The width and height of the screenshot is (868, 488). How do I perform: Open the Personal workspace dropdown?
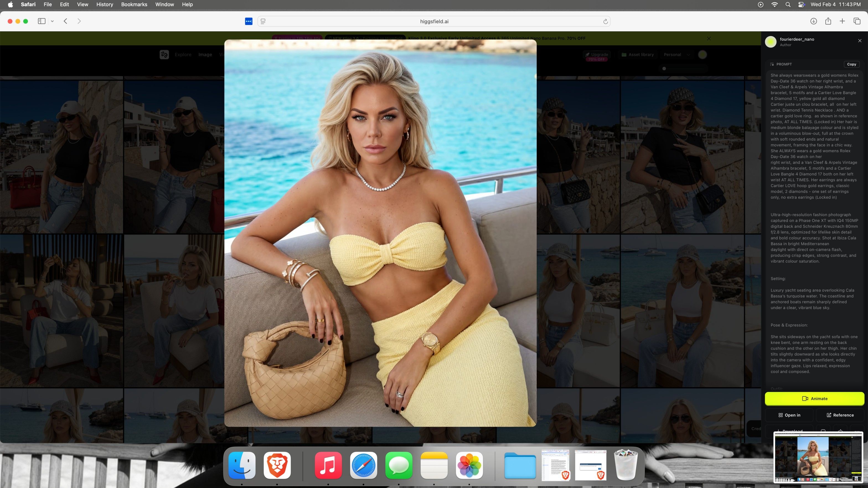click(x=677, y=54)
